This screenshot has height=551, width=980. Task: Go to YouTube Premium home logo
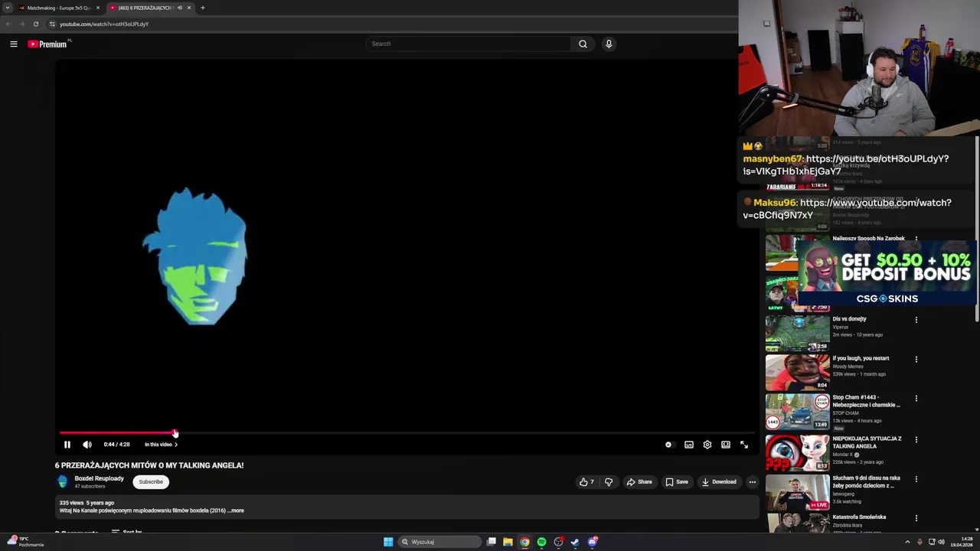pos(48,44)
